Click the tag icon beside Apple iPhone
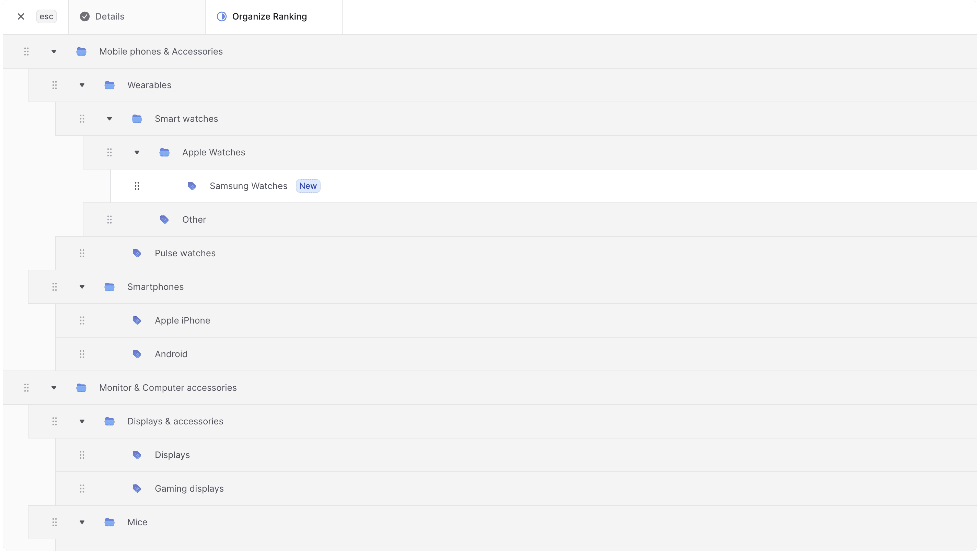Screen dimensions: 980x551 point(137,320)
